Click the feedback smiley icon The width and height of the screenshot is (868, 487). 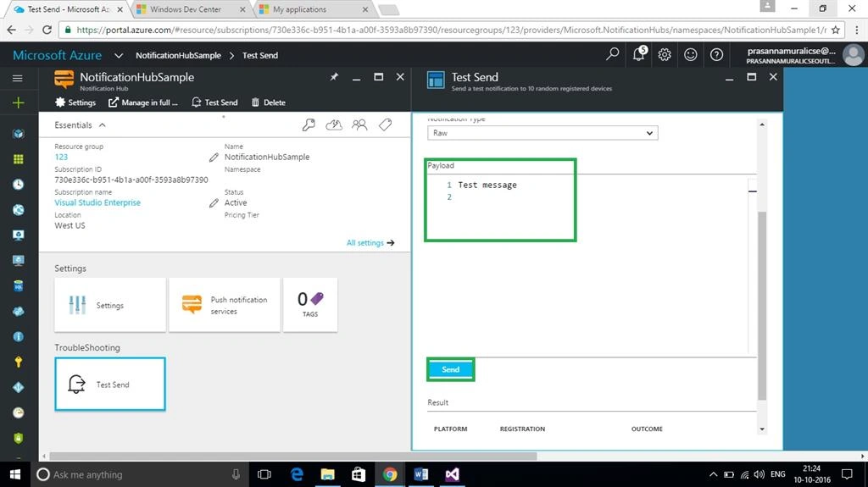tap(690, 54)
